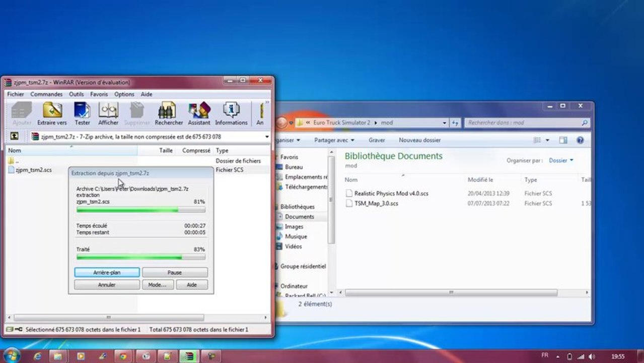This screenshot has height=363, width=644.
Task: Launch Internet Explorer from taskbar
Action: [37, 356]
